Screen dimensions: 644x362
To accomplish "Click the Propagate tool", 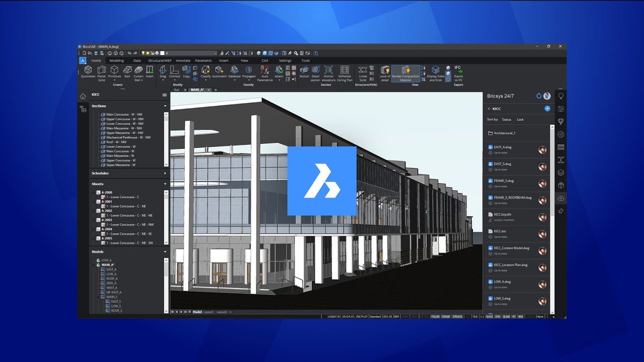I will click(x=249, y=72).
